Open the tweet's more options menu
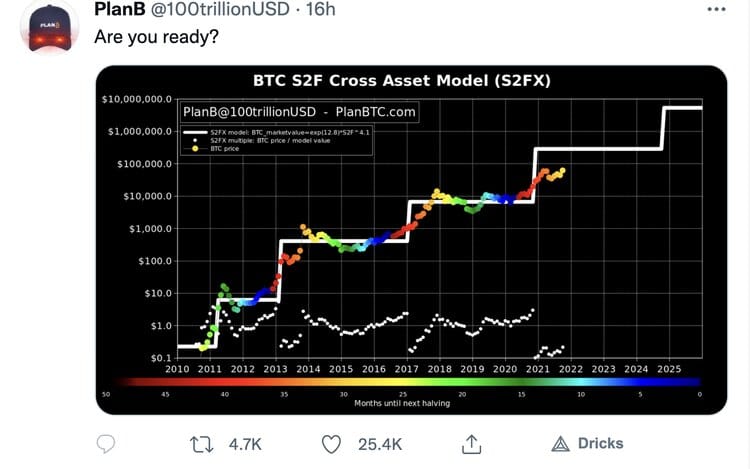Image resolution: width=750 pixels, height=469 pixels. 715,9
